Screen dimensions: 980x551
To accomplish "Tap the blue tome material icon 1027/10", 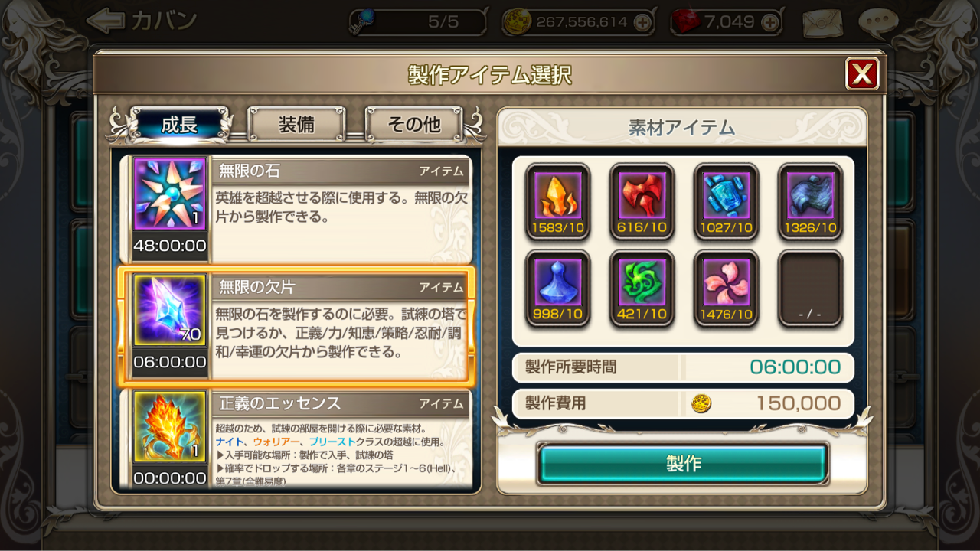I will pyautogui.click(x=726, y=202).
